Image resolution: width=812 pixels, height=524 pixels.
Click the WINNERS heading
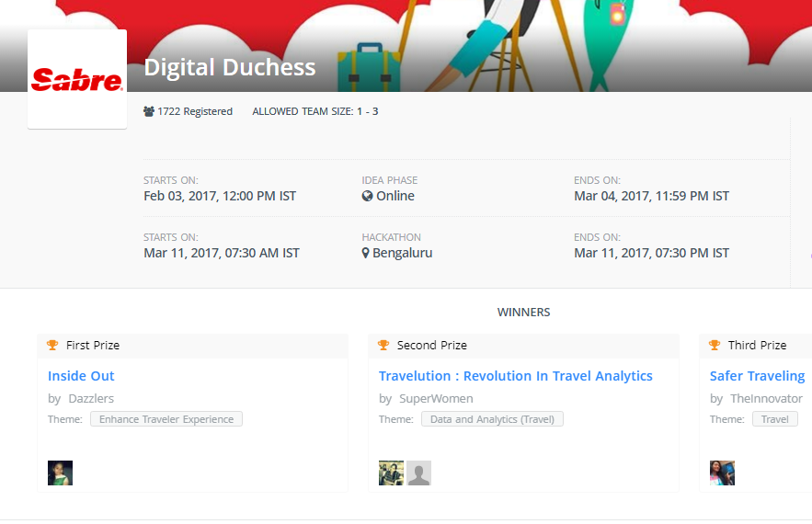click(x=523, y=313)
